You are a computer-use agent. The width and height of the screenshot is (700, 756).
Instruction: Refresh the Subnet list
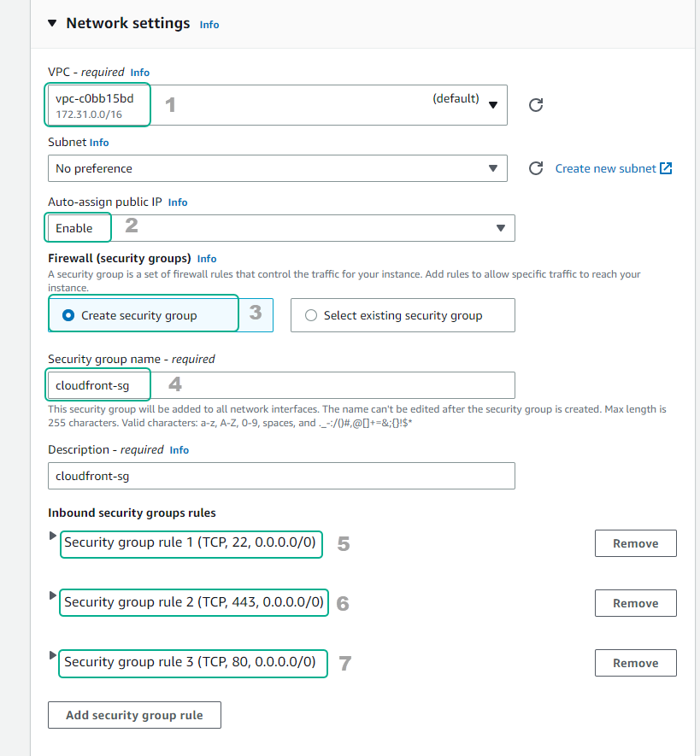535,167
